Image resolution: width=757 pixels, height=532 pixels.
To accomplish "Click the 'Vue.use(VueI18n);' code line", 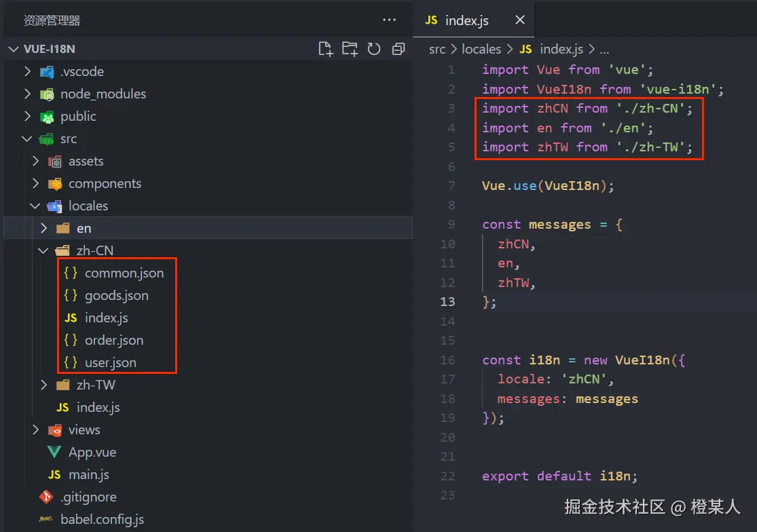I will (x=547, y=186).
